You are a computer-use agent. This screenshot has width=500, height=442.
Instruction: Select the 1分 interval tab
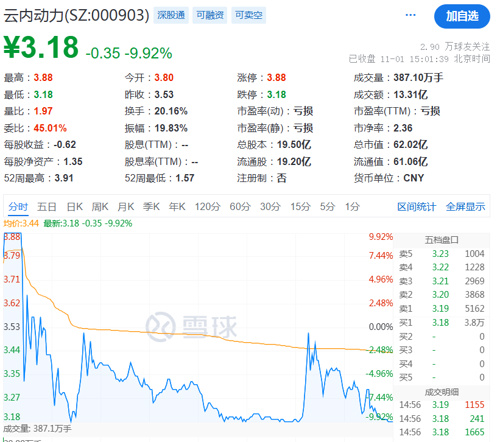pyautogui.click(x=352, y=207)
